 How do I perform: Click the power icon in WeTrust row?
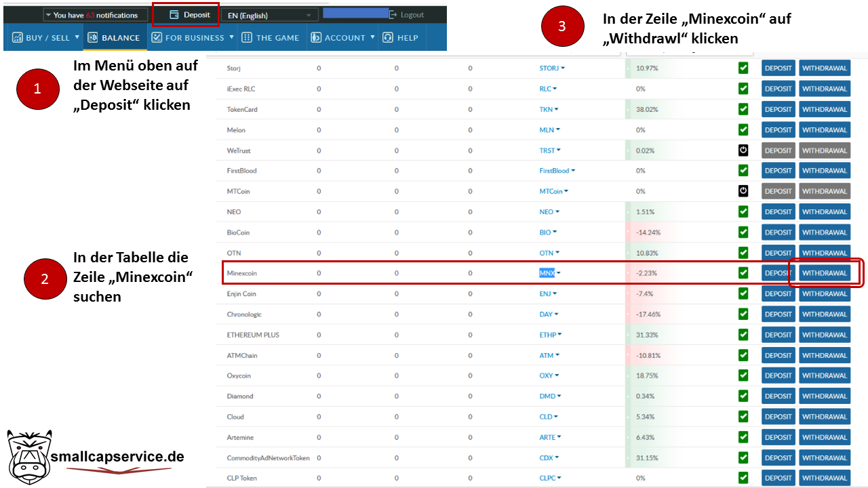tap(743, 150)
